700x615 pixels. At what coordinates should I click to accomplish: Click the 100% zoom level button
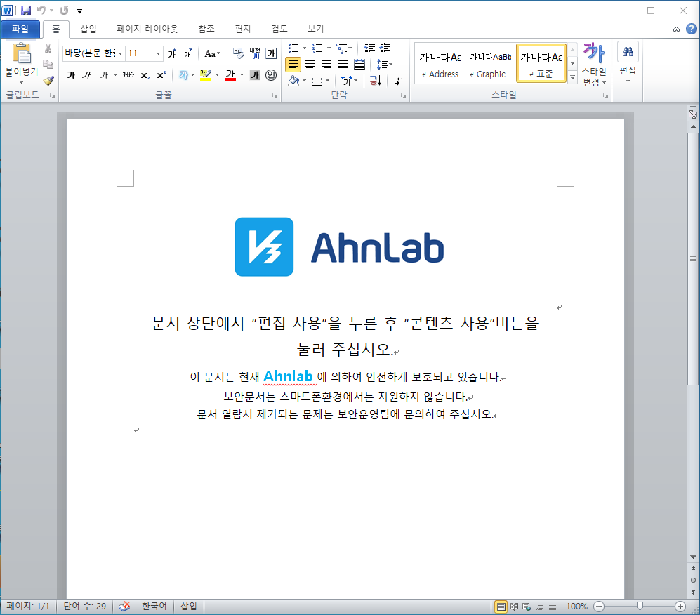click(x=577, y=606)
